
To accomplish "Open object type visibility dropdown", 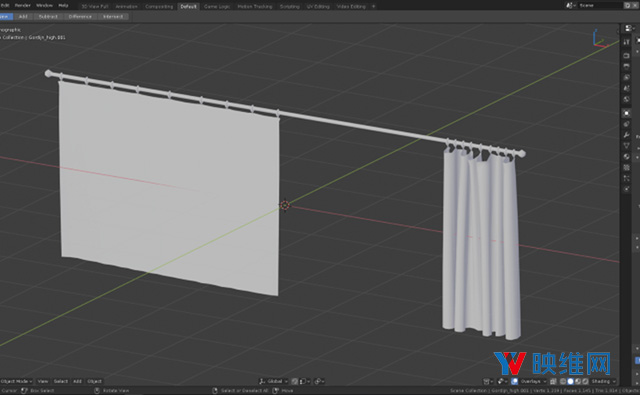I will coord(488,382).
